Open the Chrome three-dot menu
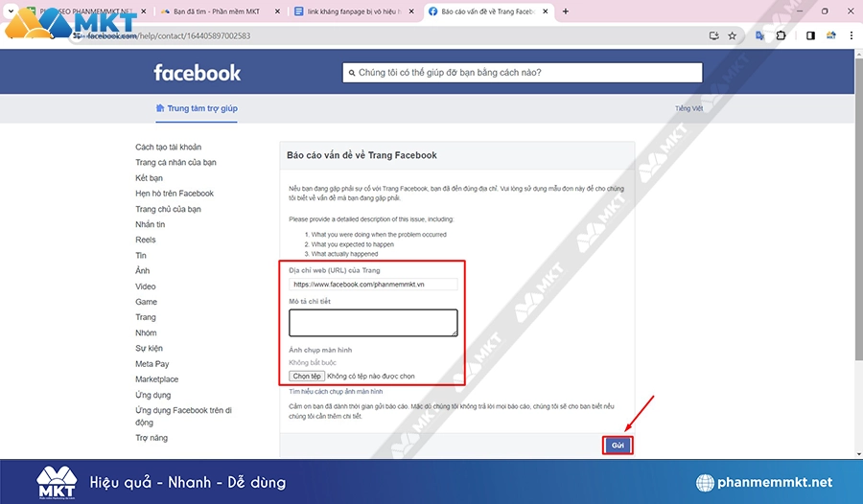This screenshot has height=504, width=863. point(851,35)
